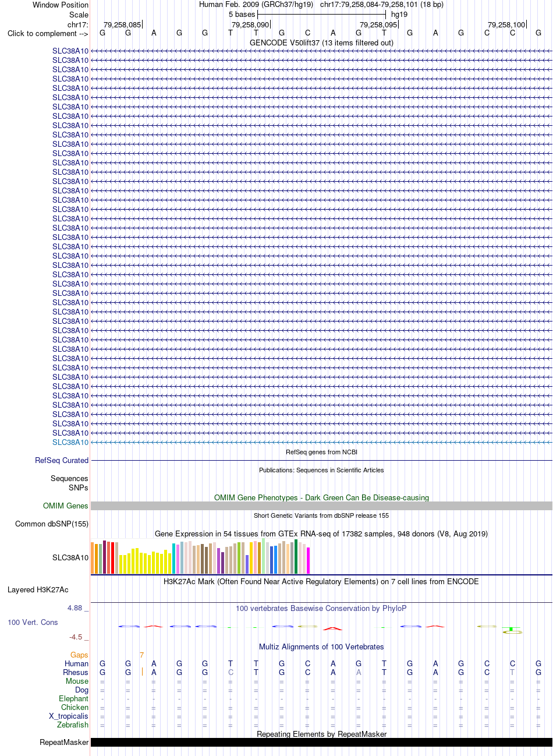Click the '100 Vert. Cons' label
Screen dimensions: 553x756
(x=33, y=622)
